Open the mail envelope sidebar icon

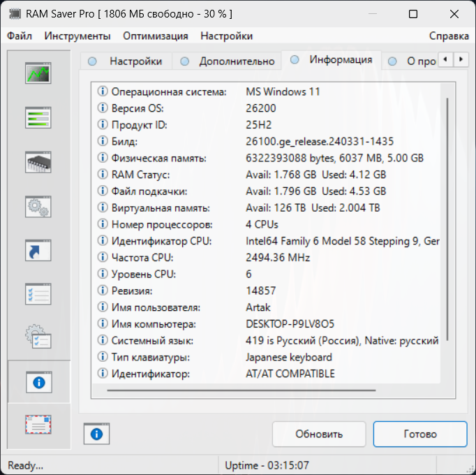[38, 425]
